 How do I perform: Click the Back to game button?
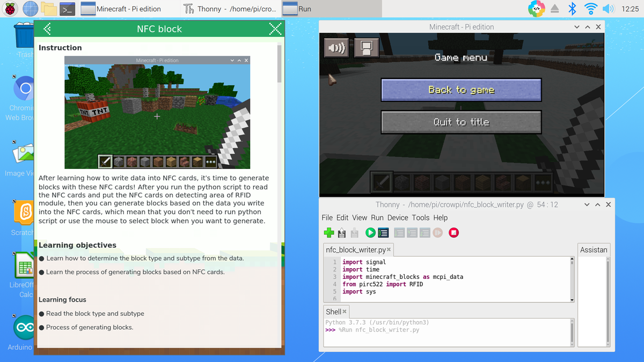[x=460, y=90]
